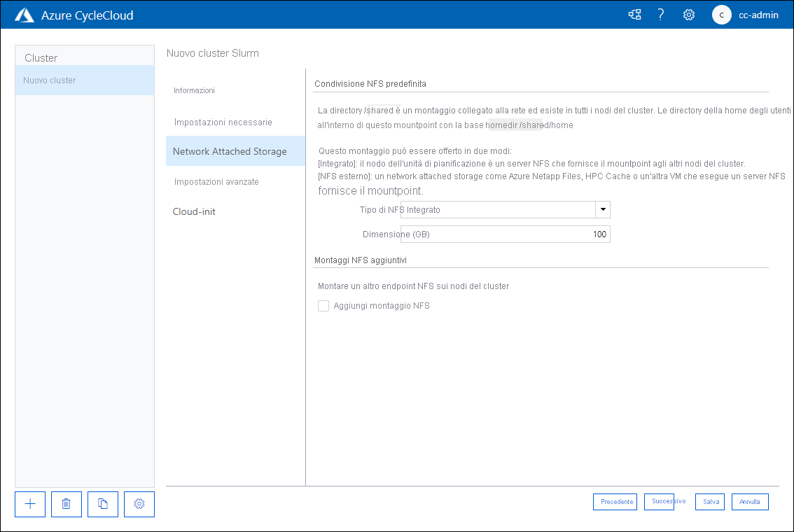
Task: Enable Aggiungi montaggio NFS
Action: click(x=323, y=306)
